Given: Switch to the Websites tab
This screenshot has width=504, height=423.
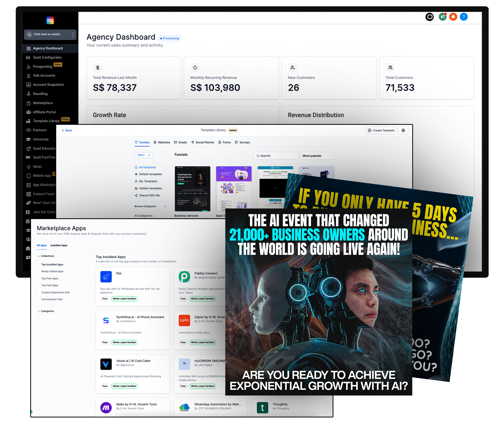Looking at the screenshot, I should 162,142.
